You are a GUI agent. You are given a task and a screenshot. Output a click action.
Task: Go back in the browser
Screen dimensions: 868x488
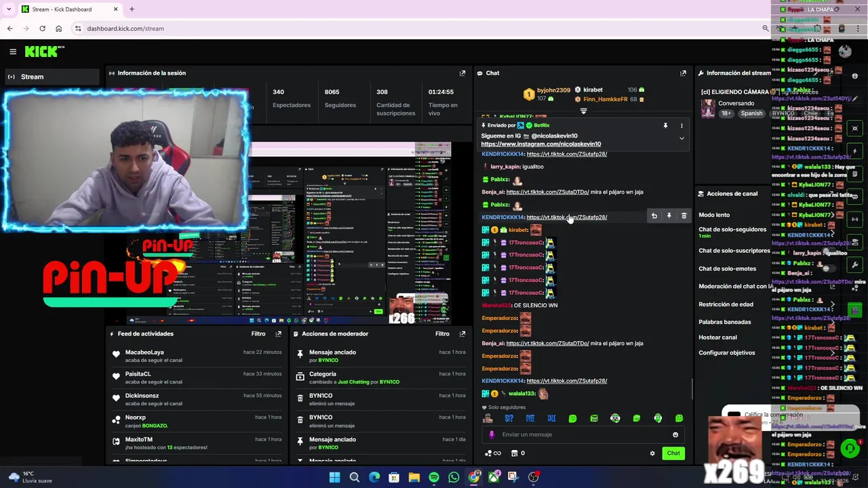[x=9, y=28]
